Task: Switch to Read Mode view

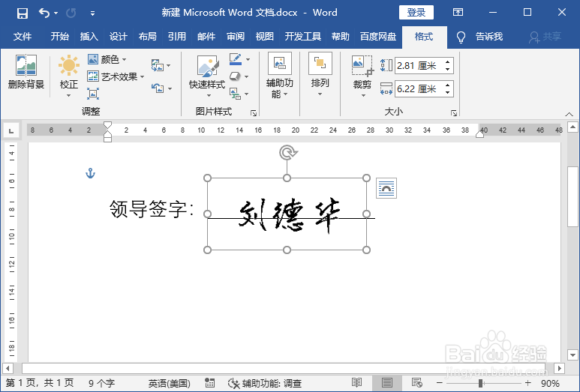Action: pyautogui.click(x=356, y=383)
